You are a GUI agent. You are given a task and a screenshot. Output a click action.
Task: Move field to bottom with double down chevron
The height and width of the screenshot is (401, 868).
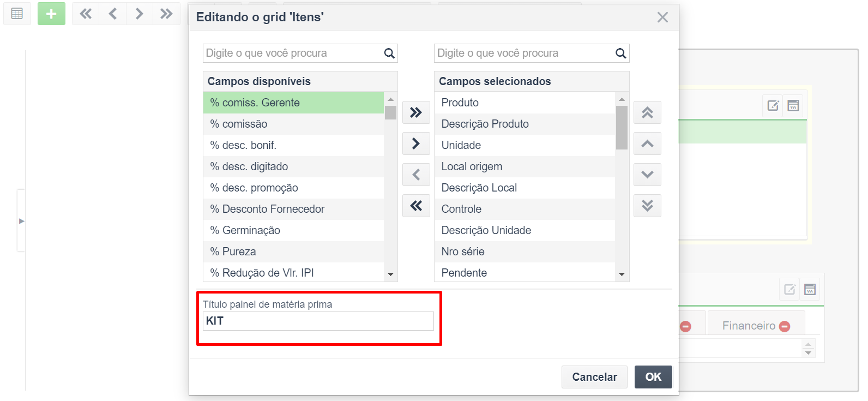(x=647, y=206)
